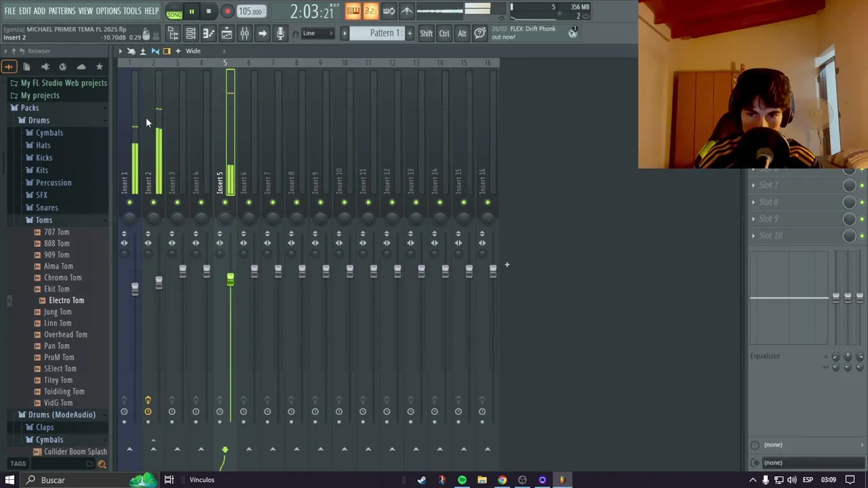
Task: Click the Ctrl key button
Action: [444, 33]
